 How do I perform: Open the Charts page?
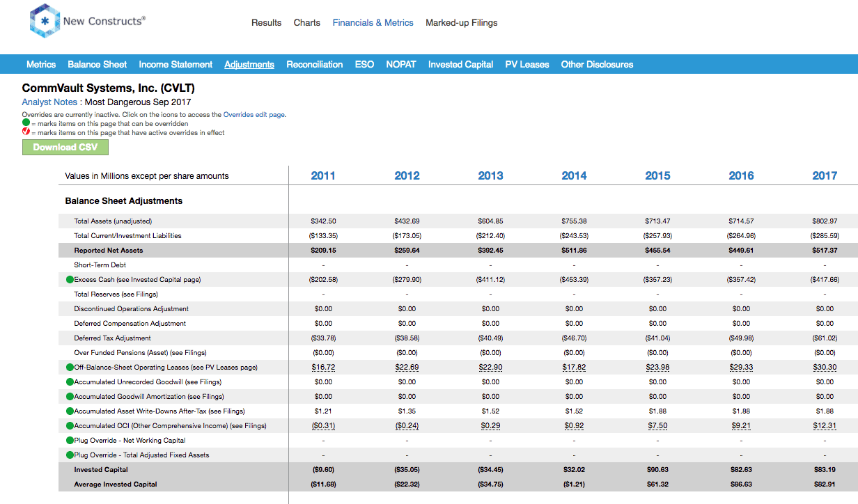307,23
